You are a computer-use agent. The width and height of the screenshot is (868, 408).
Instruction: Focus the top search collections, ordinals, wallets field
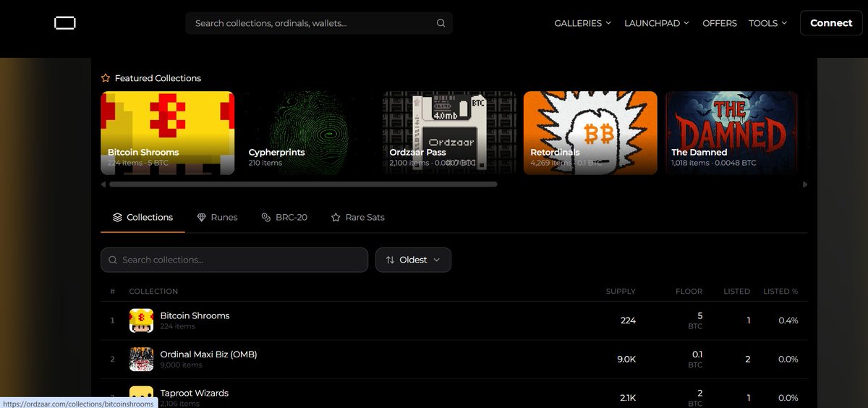pos(319,23)
